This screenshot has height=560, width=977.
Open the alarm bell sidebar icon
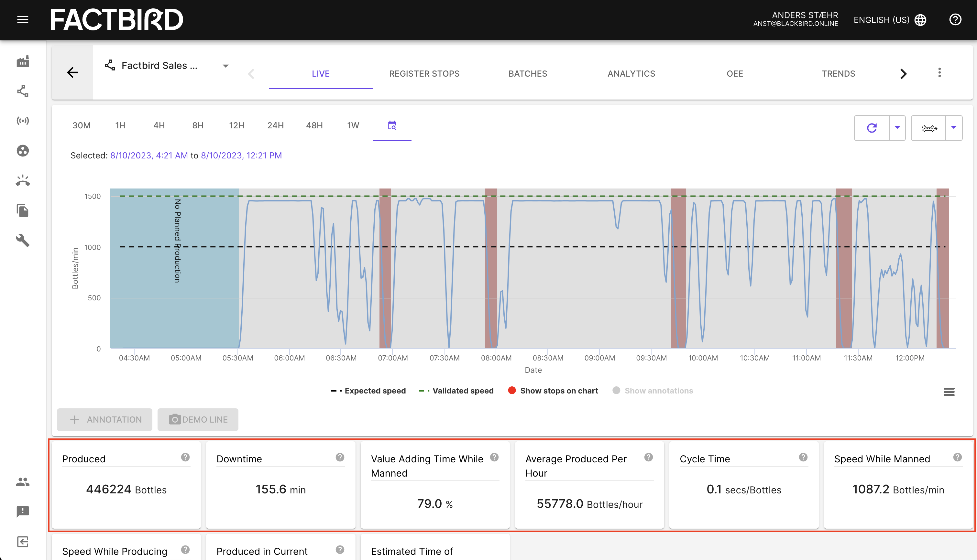(x=23, y=180)
